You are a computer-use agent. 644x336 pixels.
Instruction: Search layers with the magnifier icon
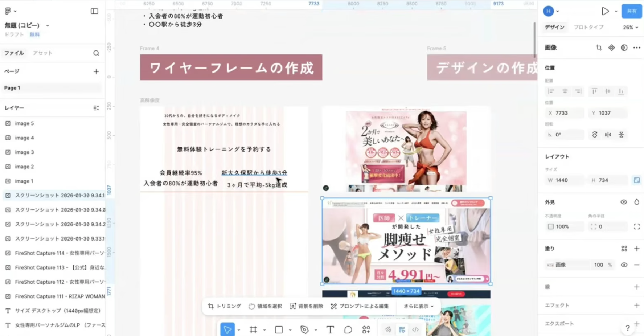96,53
